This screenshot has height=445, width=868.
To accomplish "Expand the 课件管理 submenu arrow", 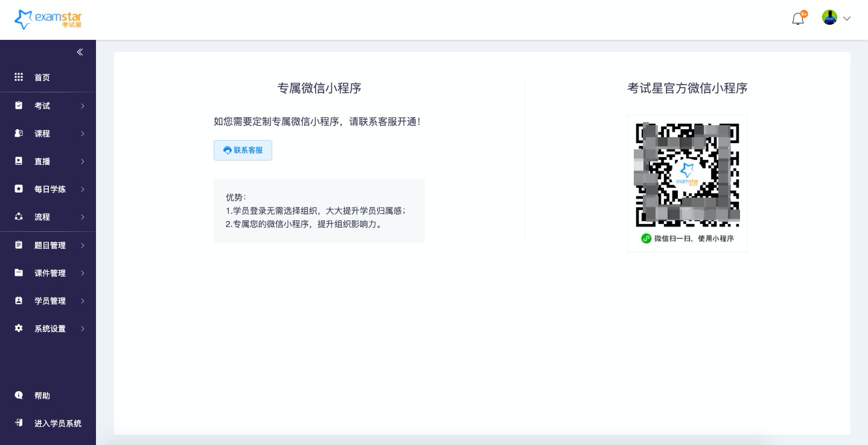I will (x=83, y=274).
